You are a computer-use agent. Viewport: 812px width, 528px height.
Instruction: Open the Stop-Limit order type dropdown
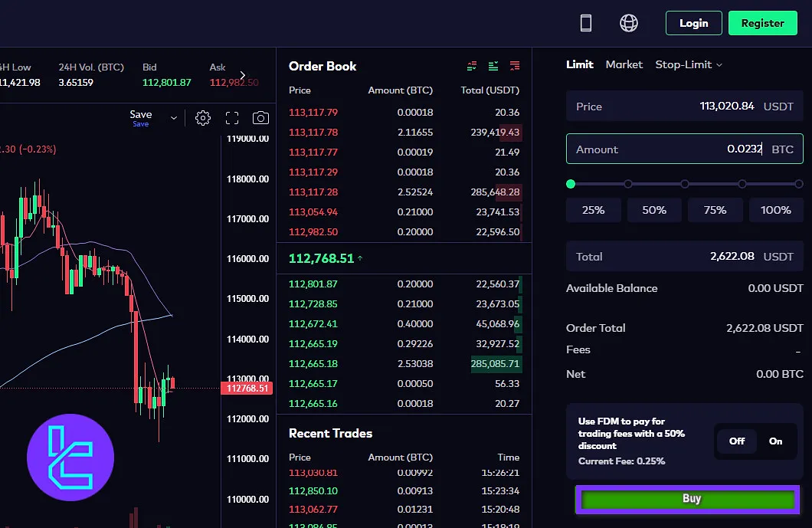688,64
